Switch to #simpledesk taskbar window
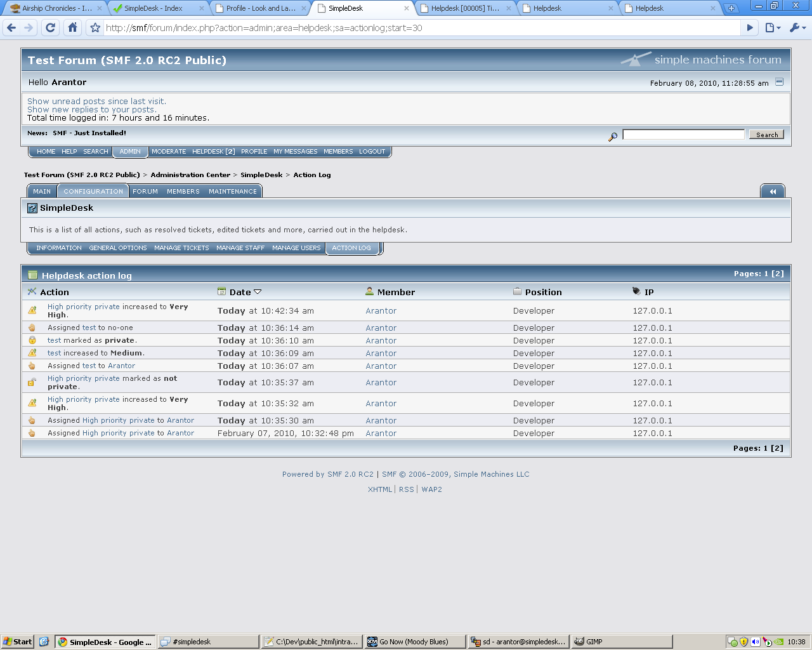The width and height of the screenshot is (812, 650). [208, 642]
